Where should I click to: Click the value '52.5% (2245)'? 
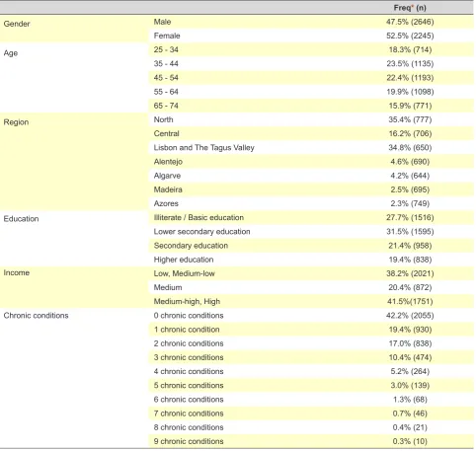click(x=410, y=36)
